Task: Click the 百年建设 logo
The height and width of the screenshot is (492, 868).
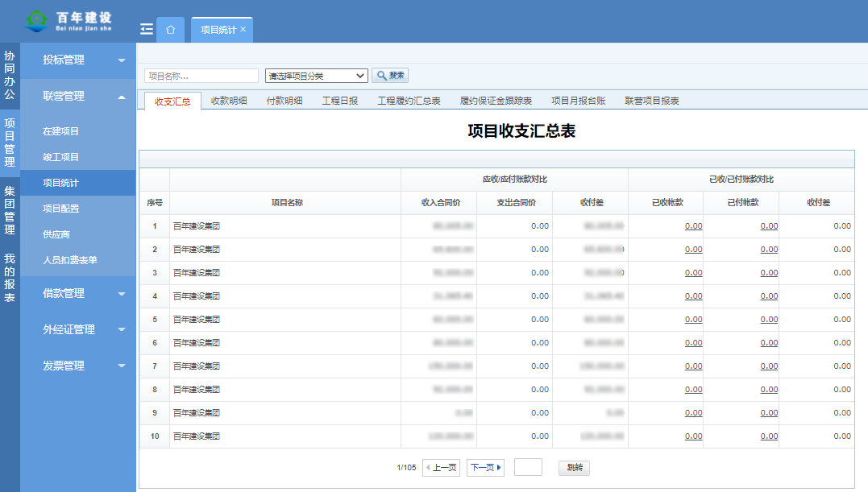Action: click(x=68, y=21)
